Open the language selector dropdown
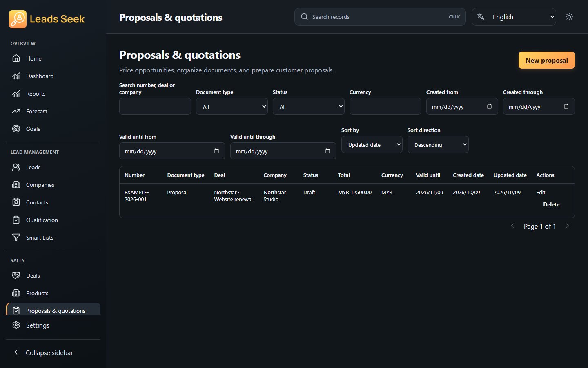Screen dimensions: 588x368 (x=514, y=17)
